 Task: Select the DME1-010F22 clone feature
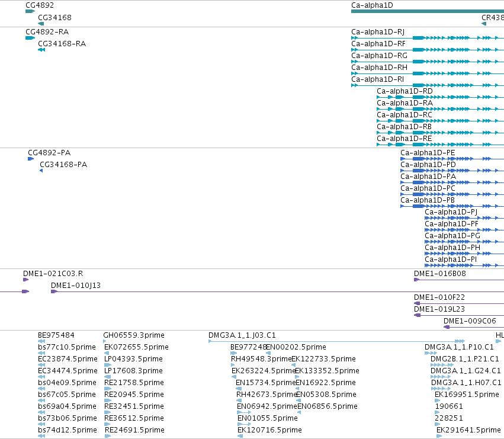(459, 303)
